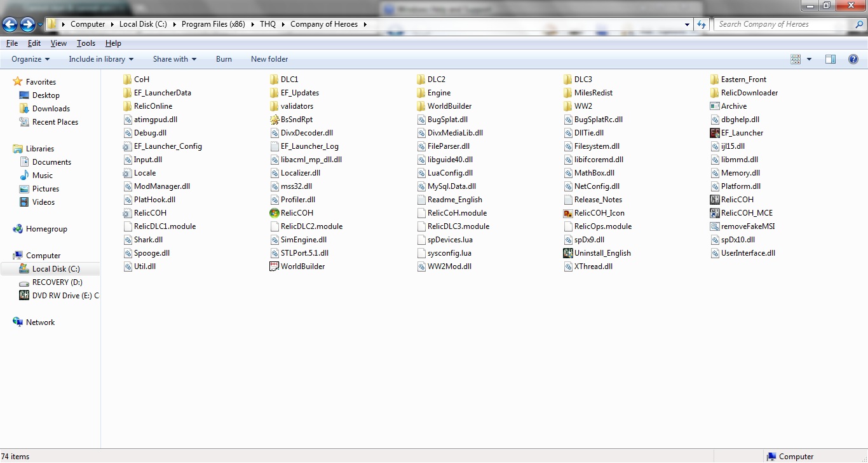Open the view options dropdown arrow

point(809,59)
